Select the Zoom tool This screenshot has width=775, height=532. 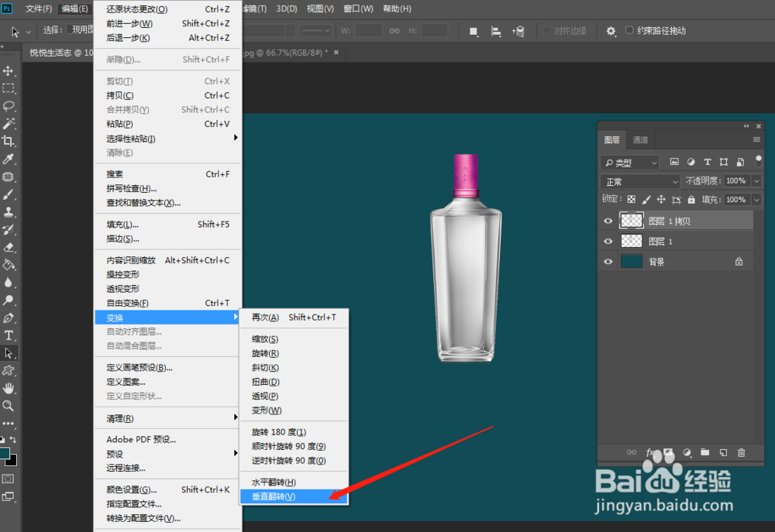pyautogui.click(x=9, y=403)
